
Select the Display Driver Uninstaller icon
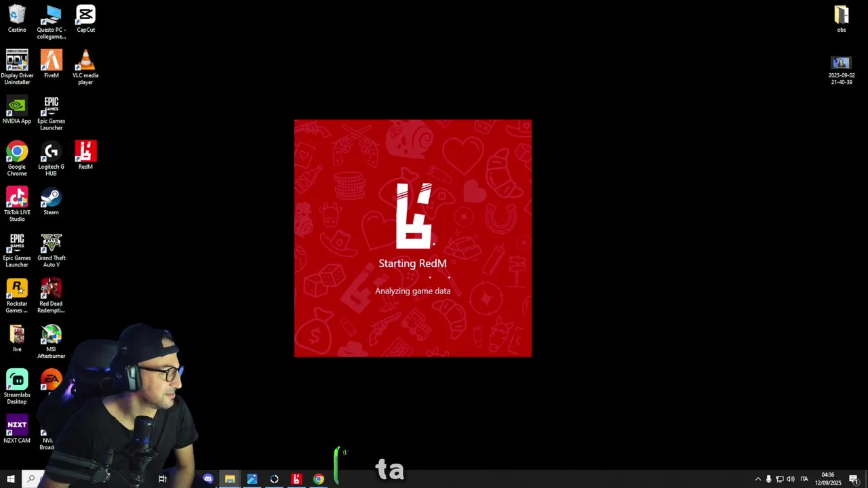tap(17, 67)
